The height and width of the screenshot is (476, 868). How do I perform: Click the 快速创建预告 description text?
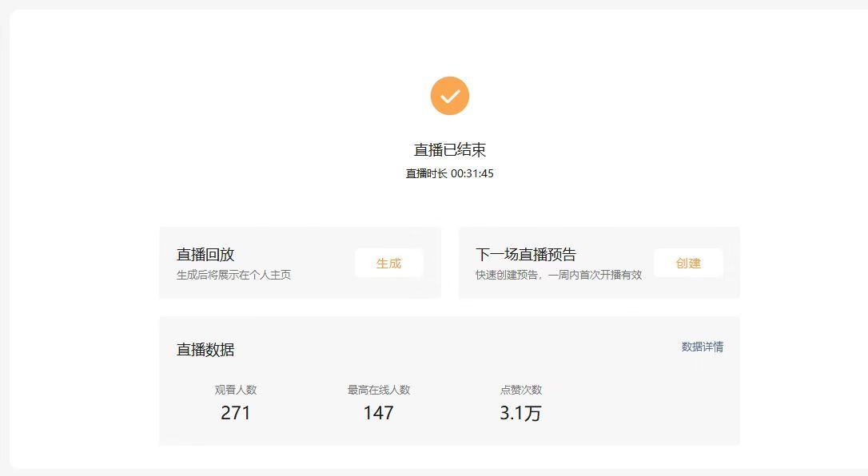click(558, 275)
